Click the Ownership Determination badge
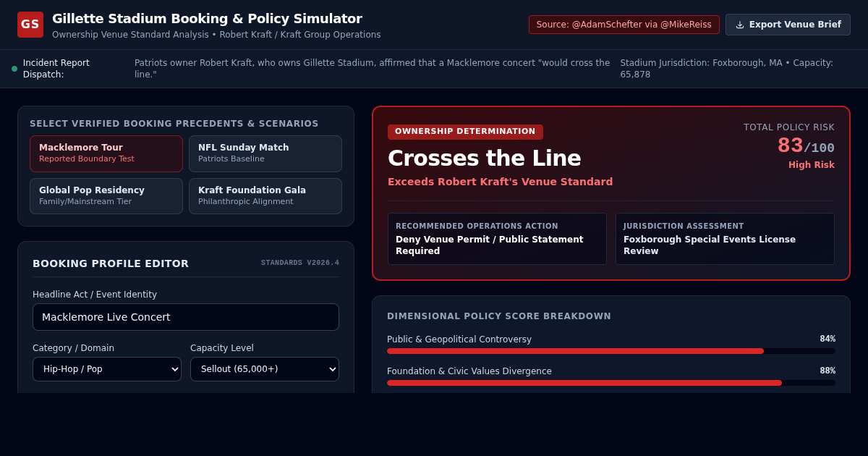868x456 pixels. click(465, 132)
